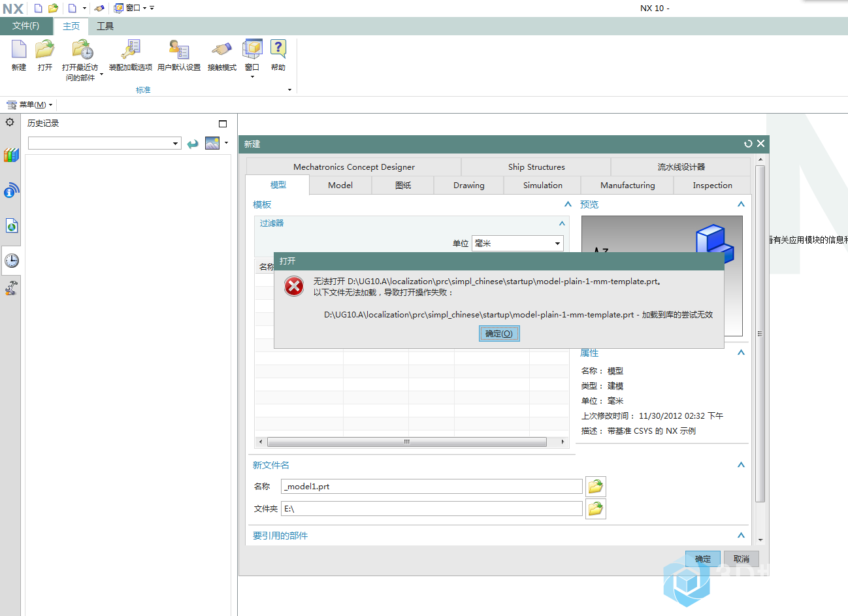Browse for folder location with folder icon
The height and width of the screenshot is (616, 848).
pyautogui.click(x=595, y=509)
